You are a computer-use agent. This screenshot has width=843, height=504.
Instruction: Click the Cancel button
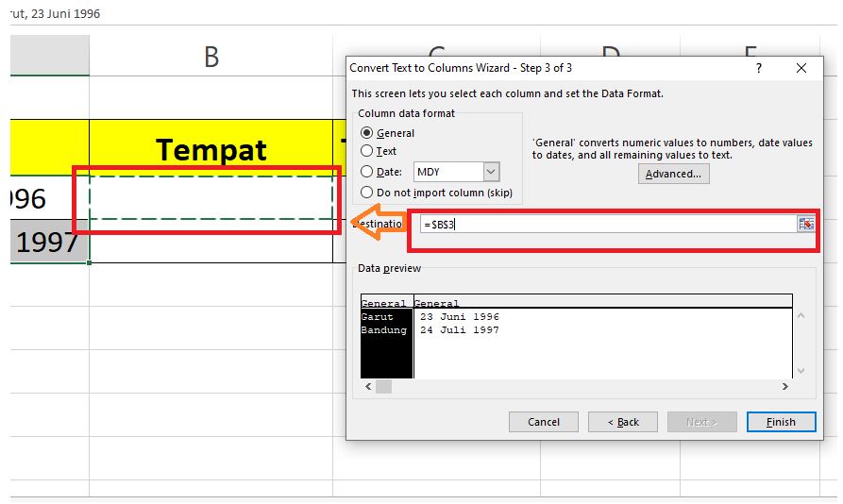pyautogui.click(x=543, y=422)
